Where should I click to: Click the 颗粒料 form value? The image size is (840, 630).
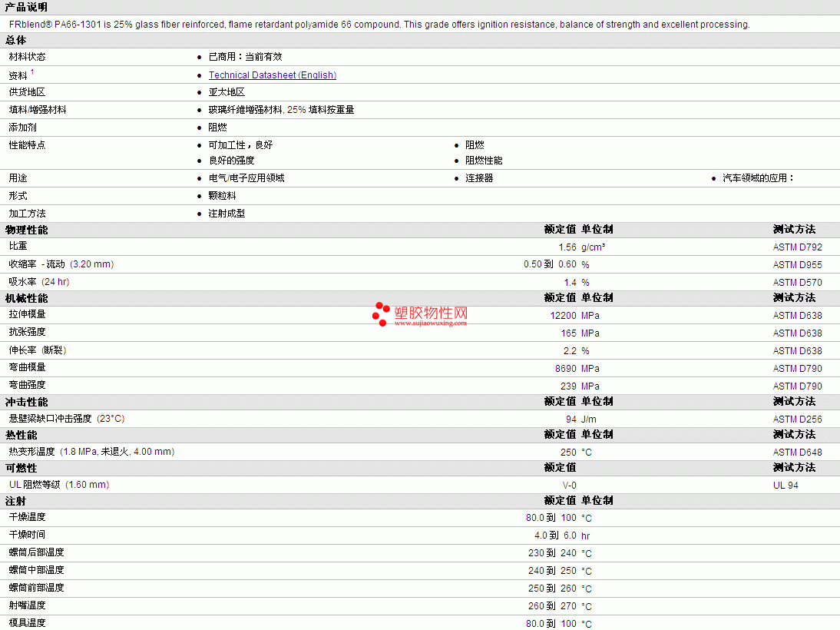click(x=222, y=196)
